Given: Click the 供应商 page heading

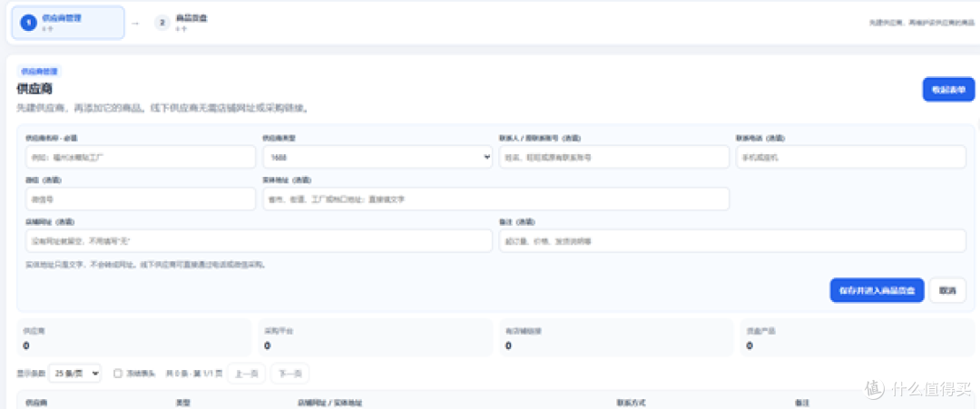Looking at the screenshot, I should pos(34,89).
